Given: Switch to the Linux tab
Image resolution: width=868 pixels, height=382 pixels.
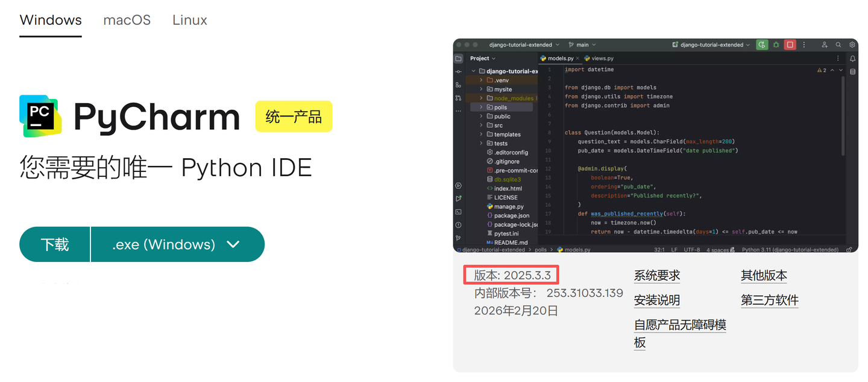Looking at the screenshot, I should (x=190, y=20).
